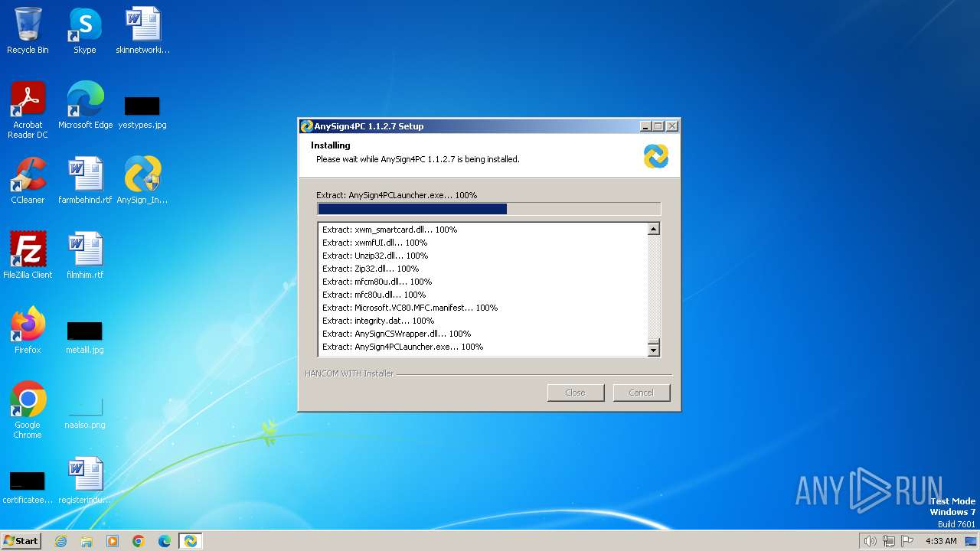The height and width of the screenshot is (551, 980).
Task: Select log line 'Extract: xwmfUI.dll... 100%'
Action: pyautogui.click(x=374, y=243)
